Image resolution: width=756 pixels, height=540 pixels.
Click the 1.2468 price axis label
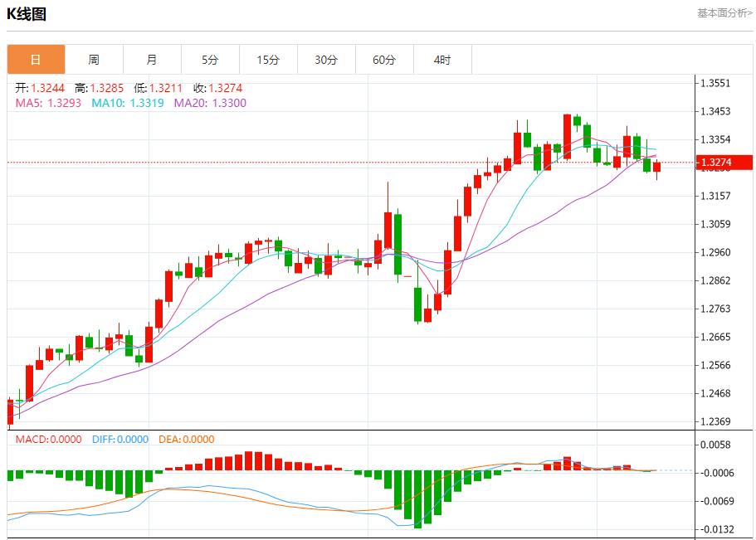pos(715,393)
